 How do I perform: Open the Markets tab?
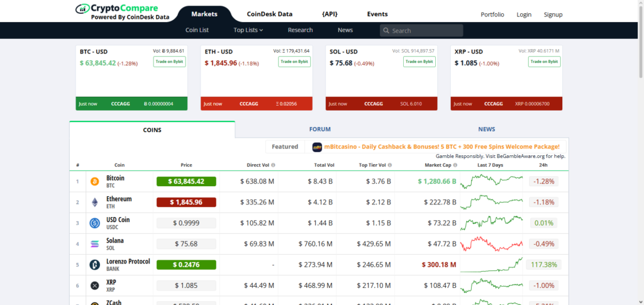(204, 14)
